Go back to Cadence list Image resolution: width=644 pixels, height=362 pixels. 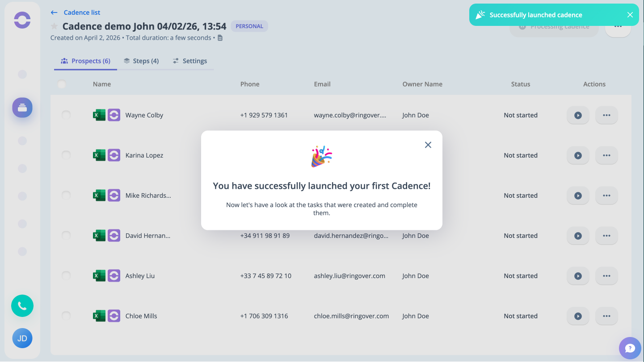click(76, 12)
